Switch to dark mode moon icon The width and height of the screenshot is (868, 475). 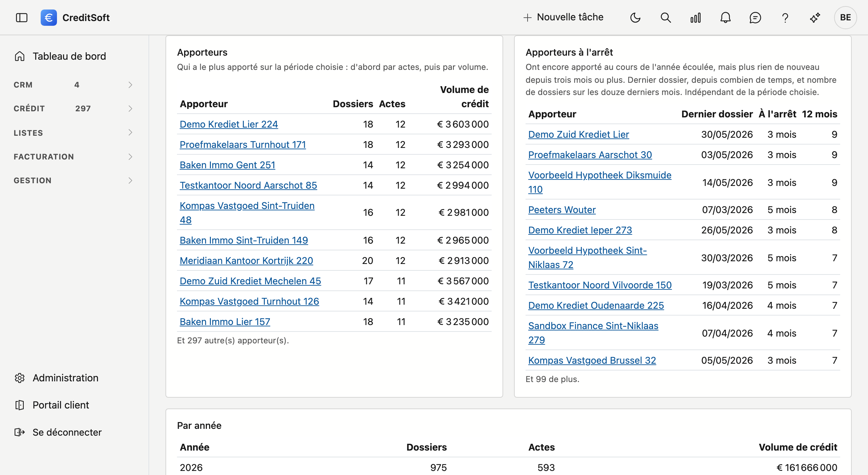tap(635, 18)
